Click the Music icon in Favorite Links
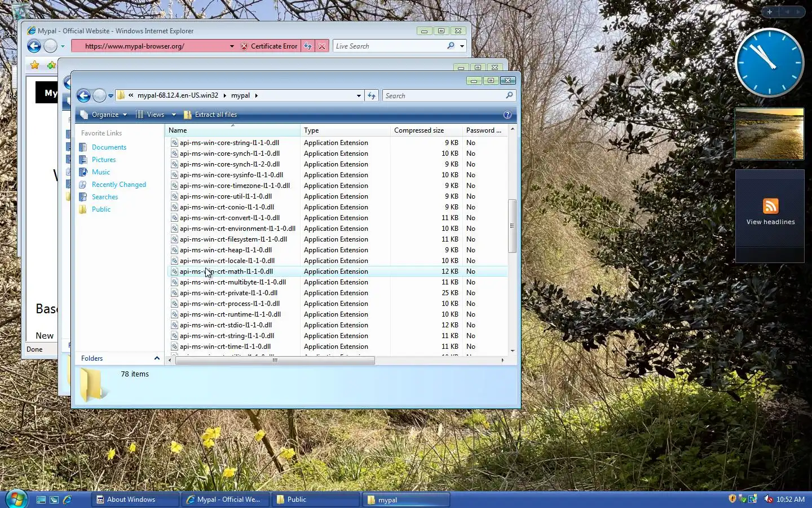 pos(83,172)
